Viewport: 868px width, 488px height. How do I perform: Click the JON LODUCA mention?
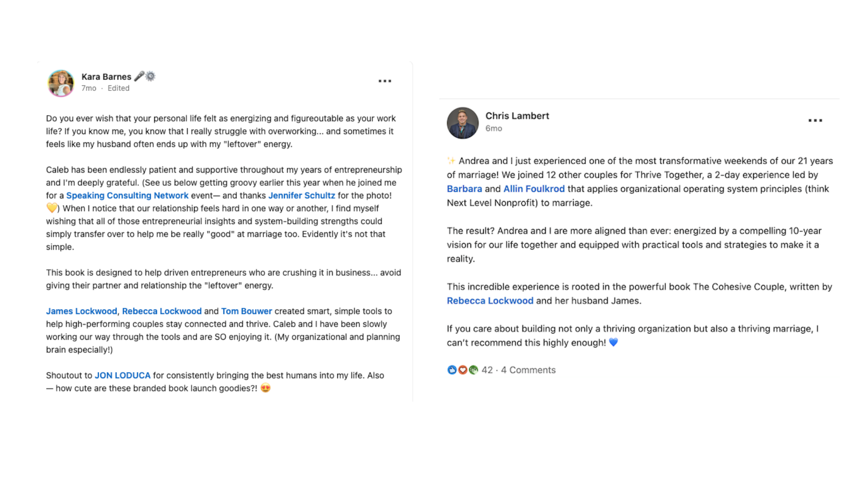[123, 375]
